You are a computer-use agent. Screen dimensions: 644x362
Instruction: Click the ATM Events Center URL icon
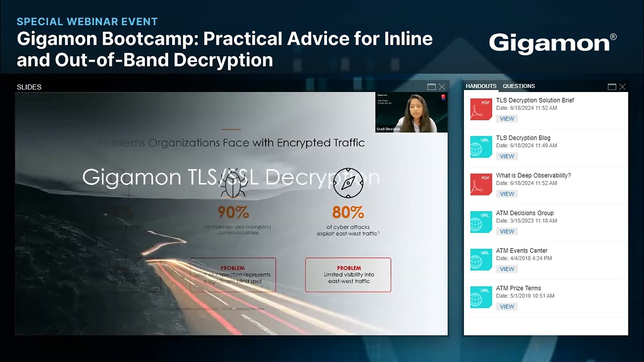[x=481, y=259]
